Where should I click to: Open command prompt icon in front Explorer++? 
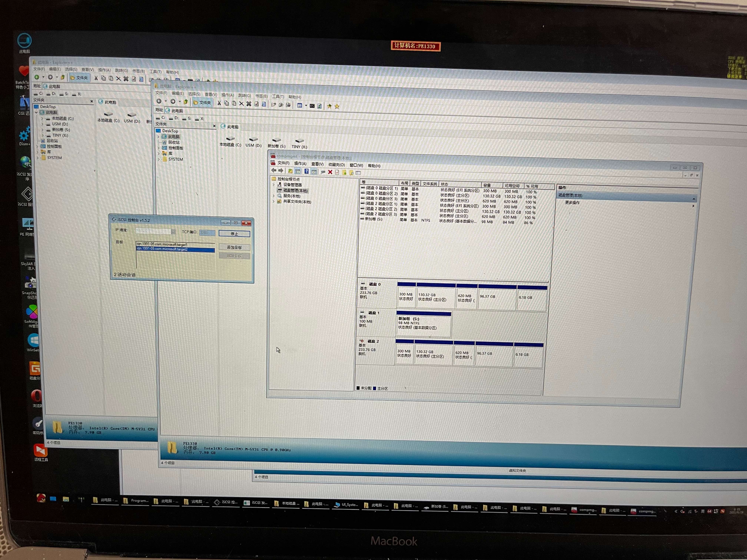click(x=312, y=106)
